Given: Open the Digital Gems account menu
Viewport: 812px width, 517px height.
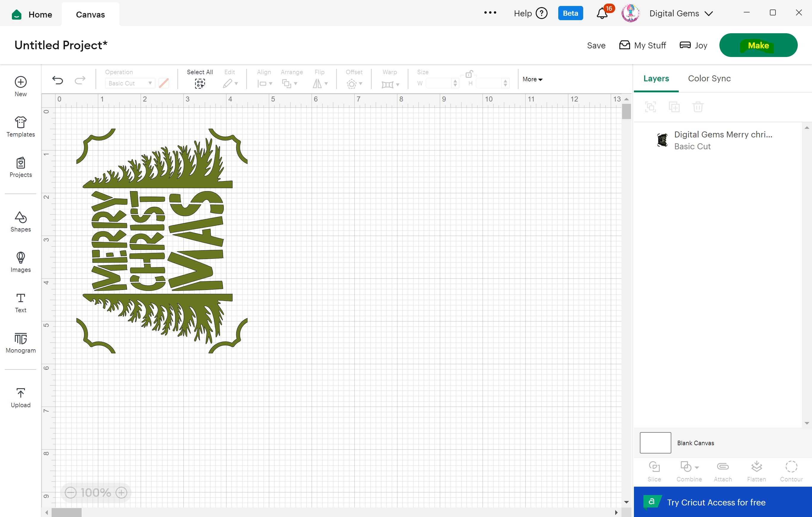Looking at the screenshot, I should pyautogui.click(x=681, y=13).
